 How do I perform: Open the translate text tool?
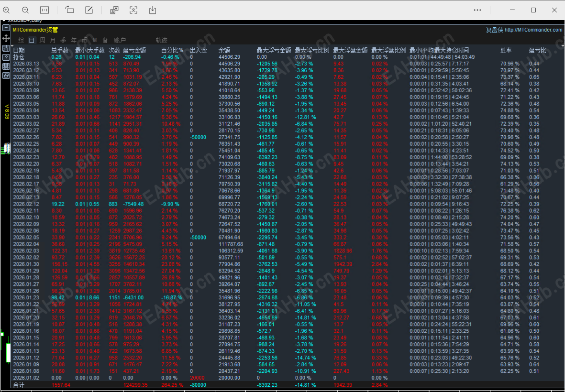point(114,10)
